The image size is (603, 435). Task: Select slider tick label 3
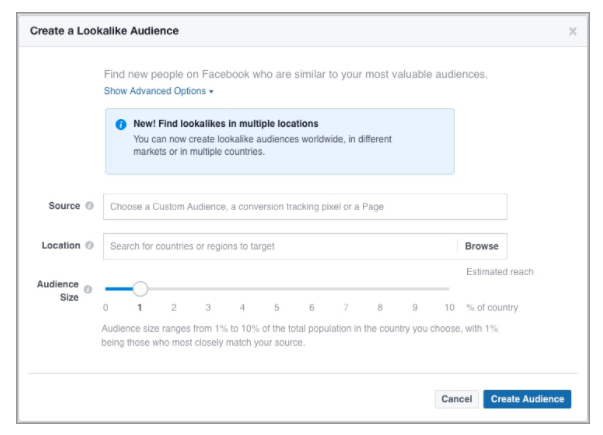click(x=208, y=308)
